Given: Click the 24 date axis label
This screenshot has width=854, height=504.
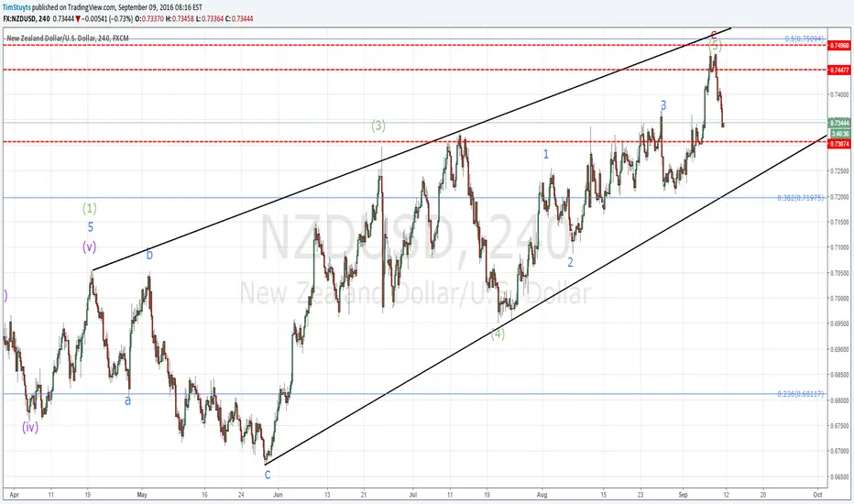Looking at the screenshot, I should click(241, 495).
